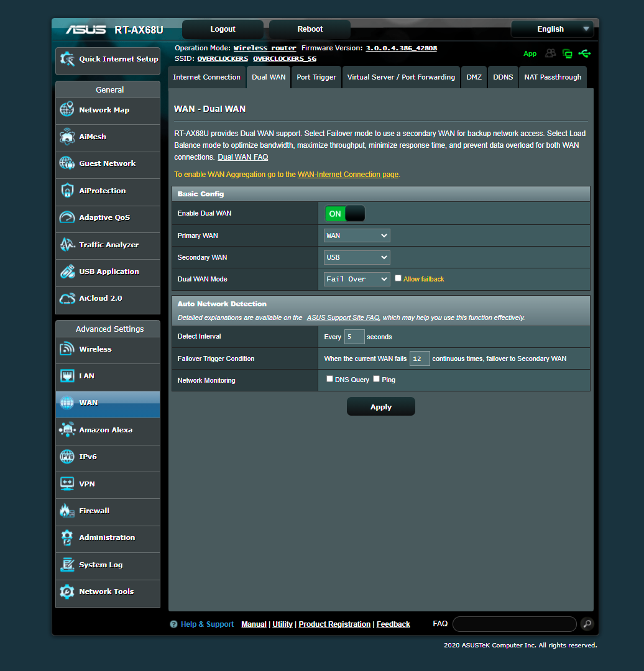Click the VPN monitor icon
Image resolution: width=644 pixels, height=671 pixels.
point(67,483)
